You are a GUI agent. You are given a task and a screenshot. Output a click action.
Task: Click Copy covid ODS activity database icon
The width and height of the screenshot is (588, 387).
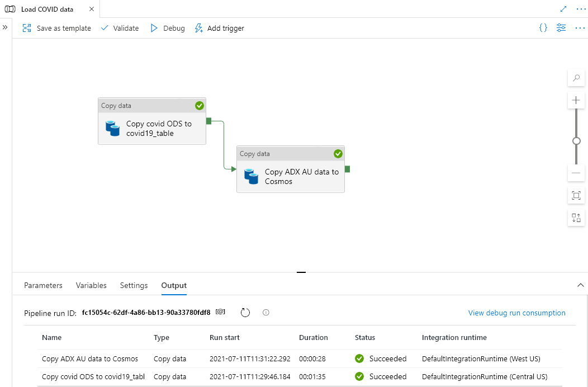(x=112, y=129)
